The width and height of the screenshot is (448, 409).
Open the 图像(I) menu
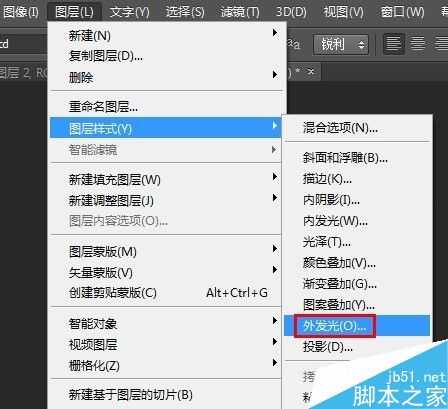(x=21, y=12)
